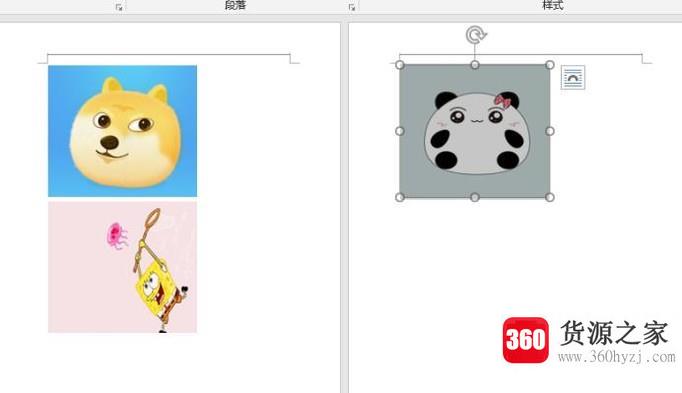Open the Paragraph (段落) dialog launcher

[x=351, y=7]
